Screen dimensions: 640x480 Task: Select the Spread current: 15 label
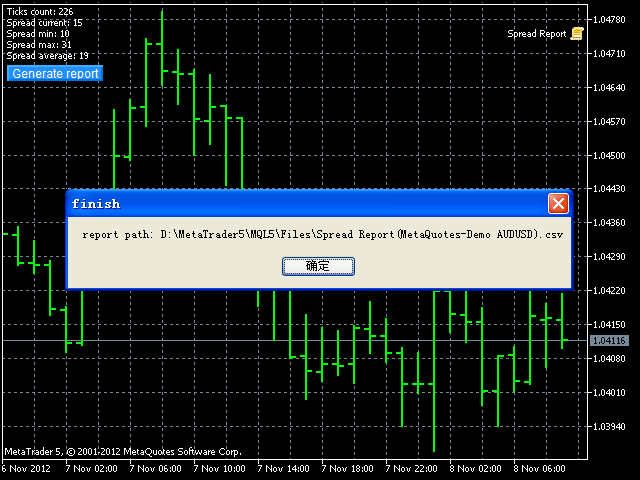tap(45, 23)
